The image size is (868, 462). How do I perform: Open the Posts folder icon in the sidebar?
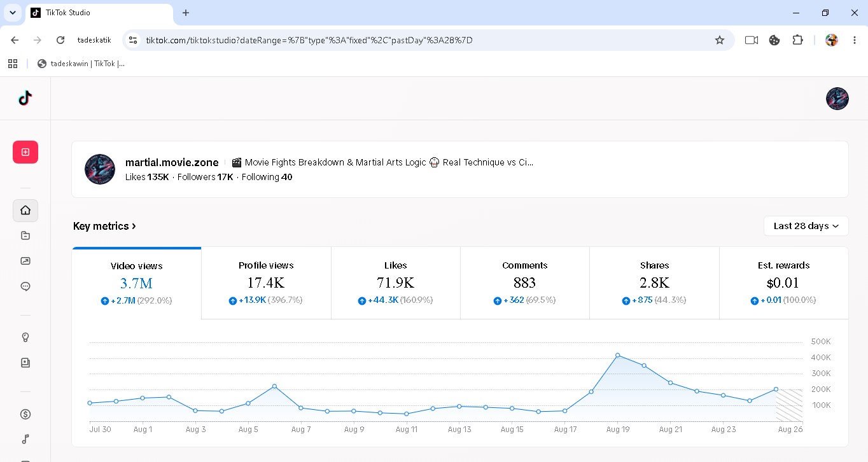point(25,235)
